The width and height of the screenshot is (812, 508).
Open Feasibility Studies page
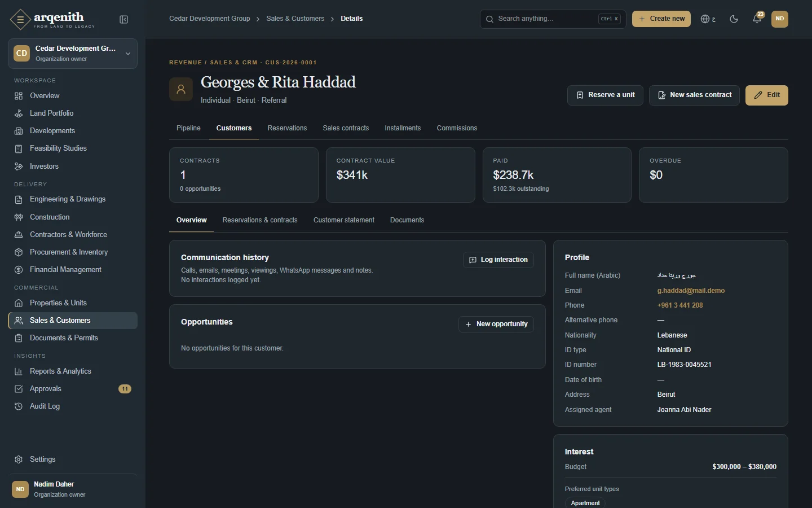(73, 148)
